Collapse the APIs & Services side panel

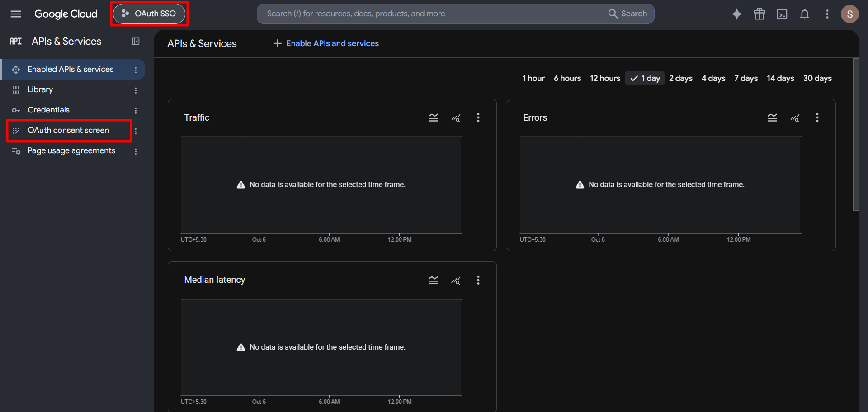[136, 42]
